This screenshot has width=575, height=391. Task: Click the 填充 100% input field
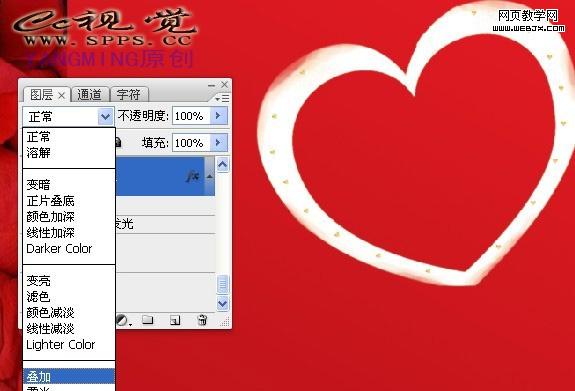pyautogui.click(x=191, y=142)
